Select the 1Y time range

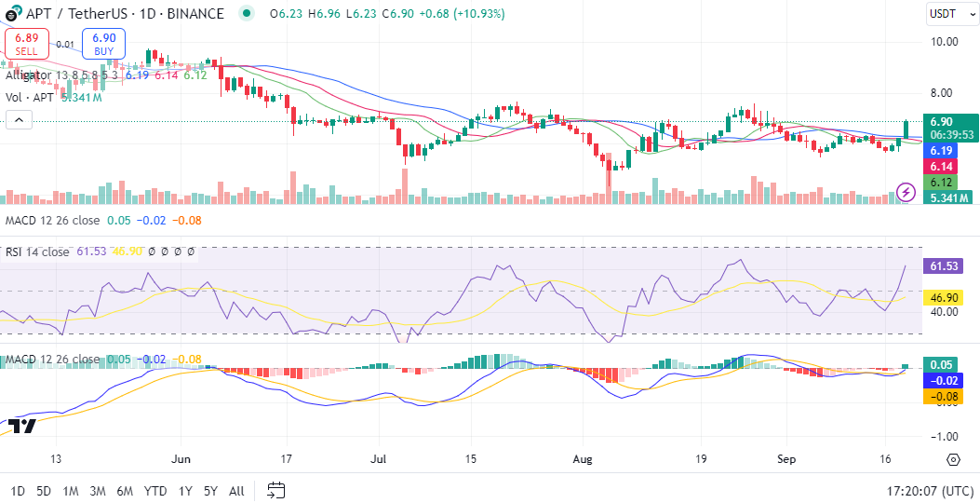coord(185,491)
